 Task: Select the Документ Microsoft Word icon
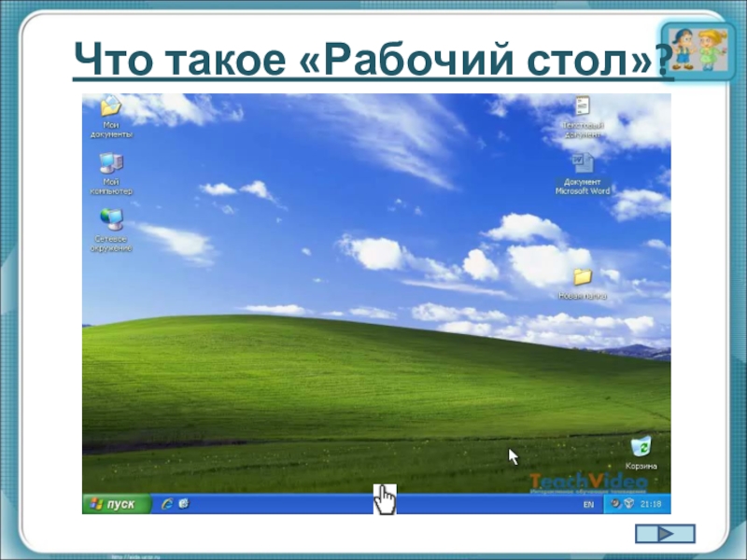(583, 174)
